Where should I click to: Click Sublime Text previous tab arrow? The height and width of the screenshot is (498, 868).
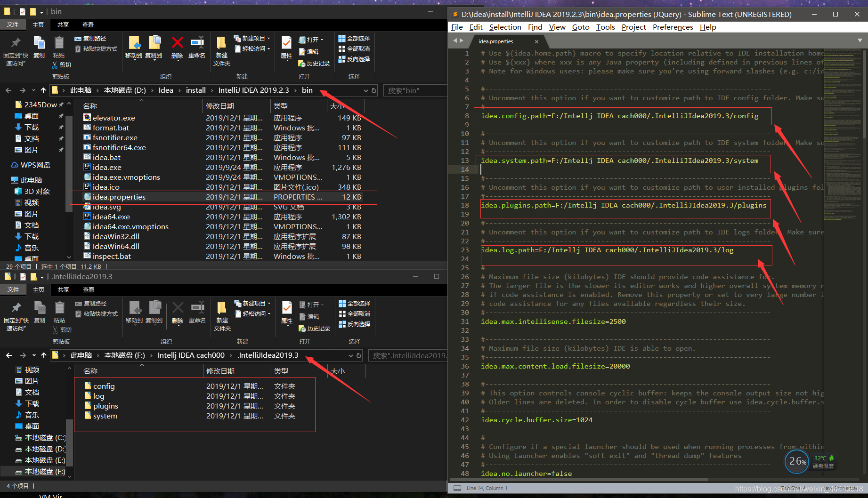(455, 41)
